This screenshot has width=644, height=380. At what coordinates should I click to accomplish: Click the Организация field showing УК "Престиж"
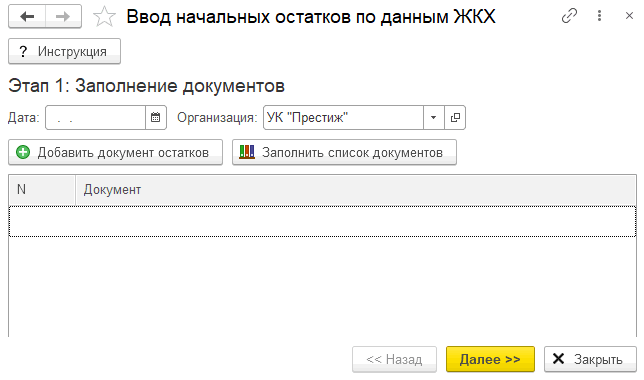pos(343,117)
